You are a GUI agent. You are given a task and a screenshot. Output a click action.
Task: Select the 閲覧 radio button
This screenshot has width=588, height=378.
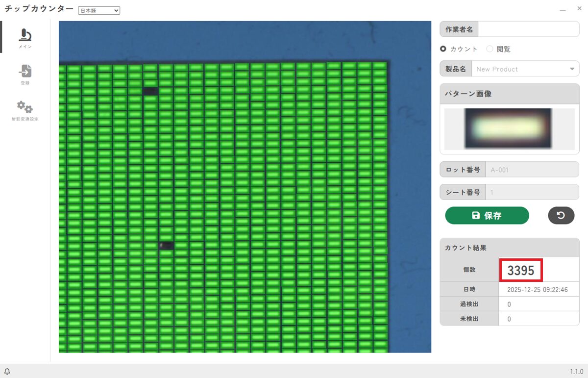click(x=490, y=49)
